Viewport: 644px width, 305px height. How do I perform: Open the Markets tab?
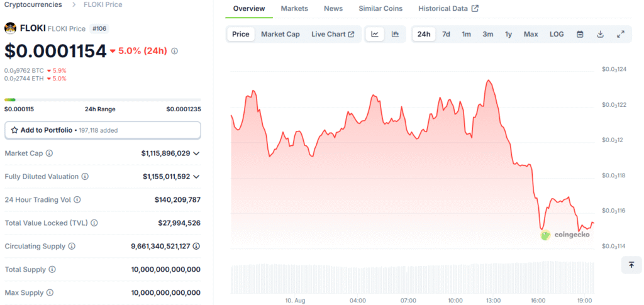[294, 9]
